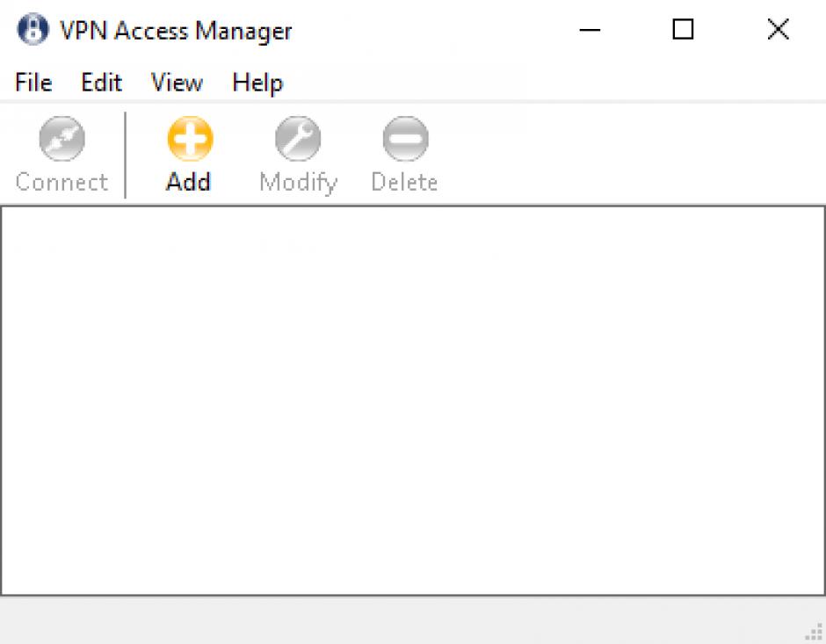The image size is (826, 644).
Task: Maximize the VPN Access Manager window
Action: pos(683,31)
